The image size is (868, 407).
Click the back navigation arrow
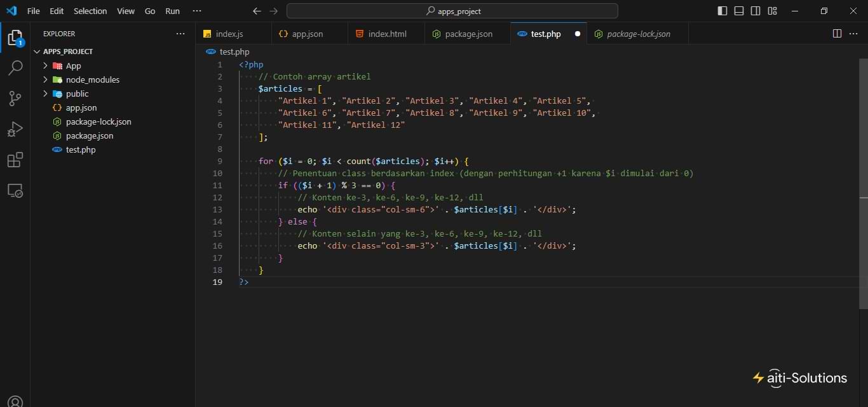point(257,11)
